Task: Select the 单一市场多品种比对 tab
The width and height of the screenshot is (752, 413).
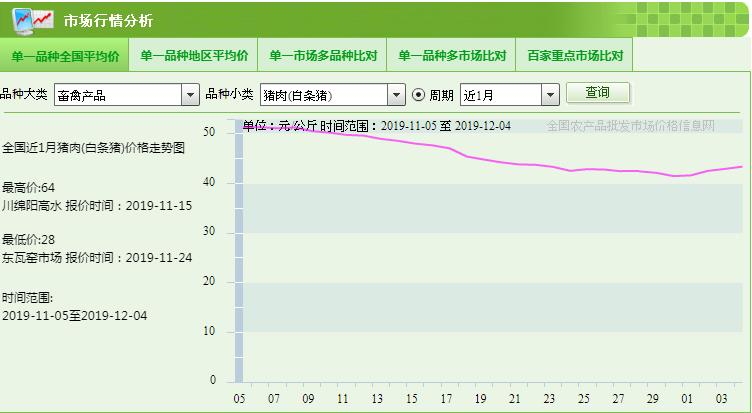Action: [322, 56]
